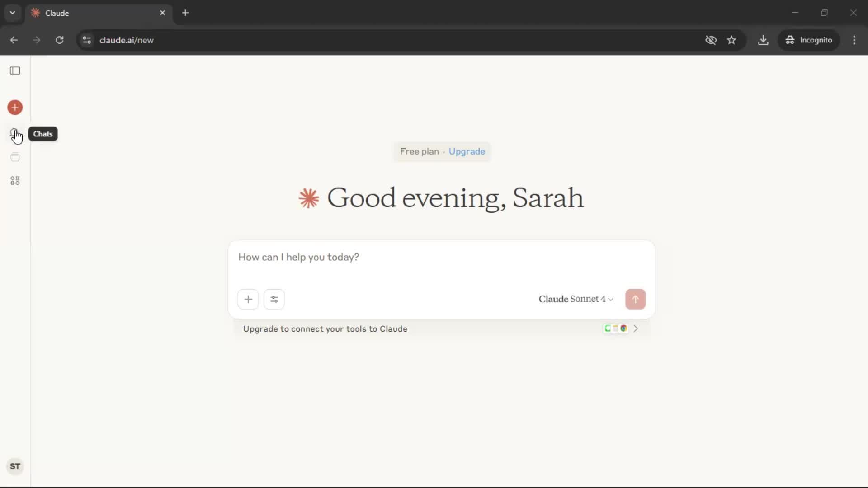Open the Chats icon in the sidebar
Viewport: 868px width, 488px height.
(15, 134)
